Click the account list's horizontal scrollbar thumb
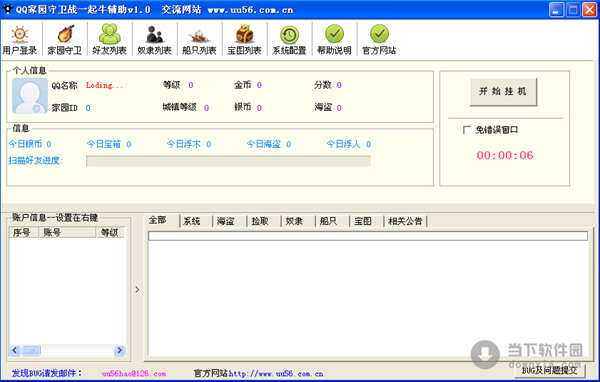Image resolution: width=600 pixels, height=382 pixels. click(31, 350)
